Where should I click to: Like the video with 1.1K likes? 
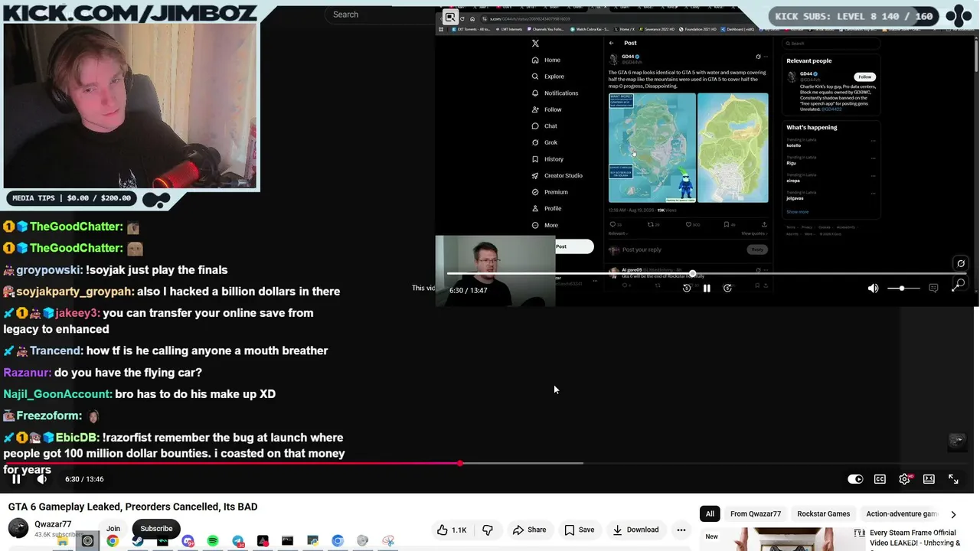coord(451,530)
